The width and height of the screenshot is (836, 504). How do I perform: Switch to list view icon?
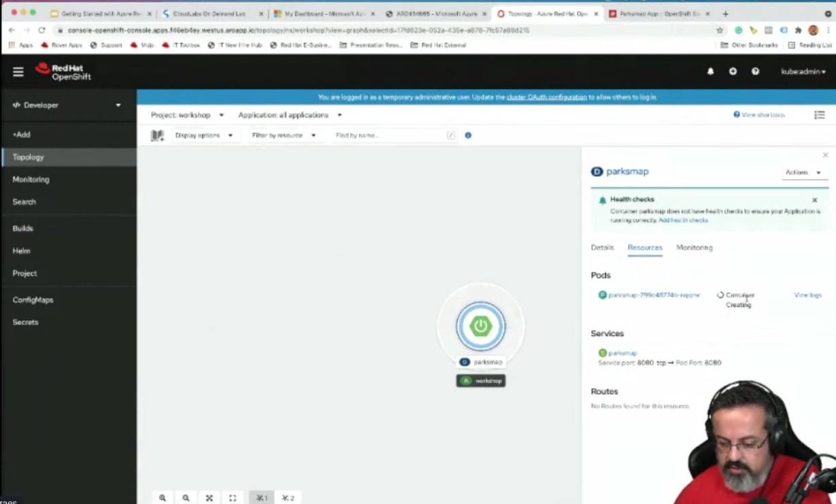coord(819,115)
